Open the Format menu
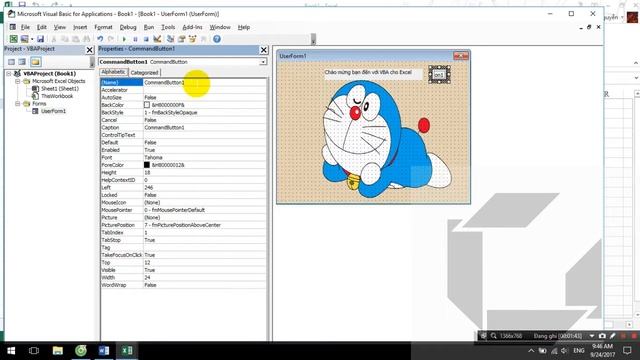The width and height of the screenshot is (640, 360). coord(103,27)
